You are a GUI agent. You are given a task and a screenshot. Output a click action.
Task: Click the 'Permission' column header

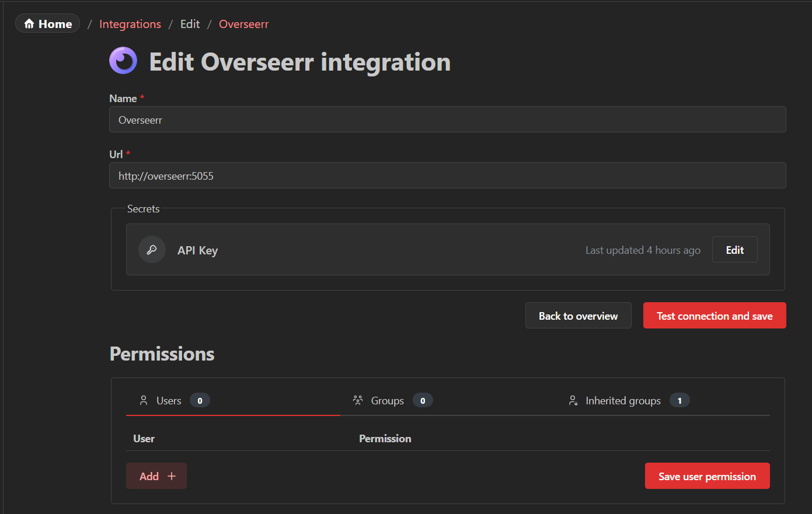385,439
